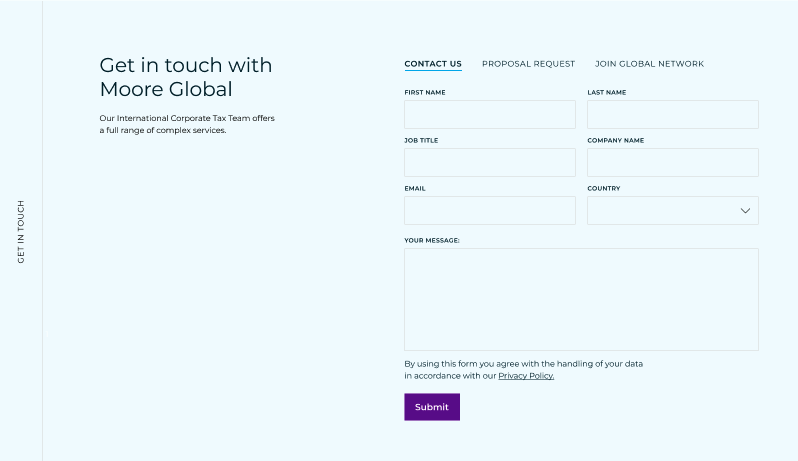Select the Join Global Network tab
Screen dimensions: 798x461
click(x=649, y=64)
